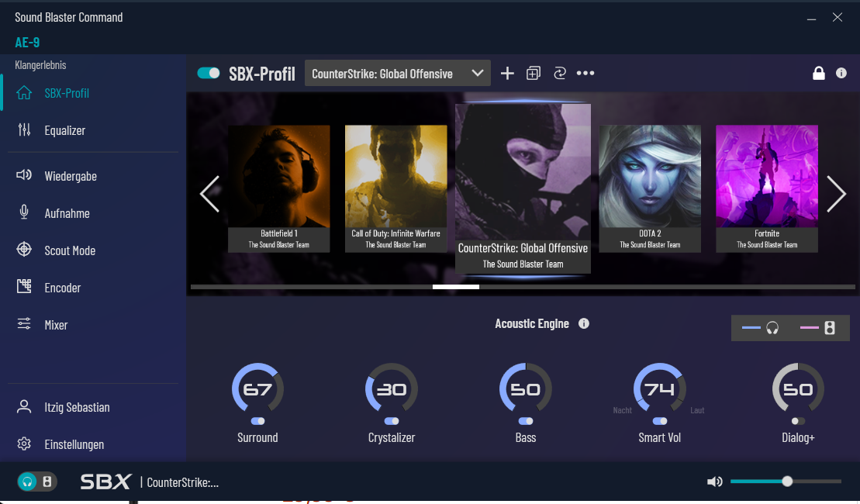Click the lock icon in header
The width and height of the screenshot is (860, 504).
point(819,73)
